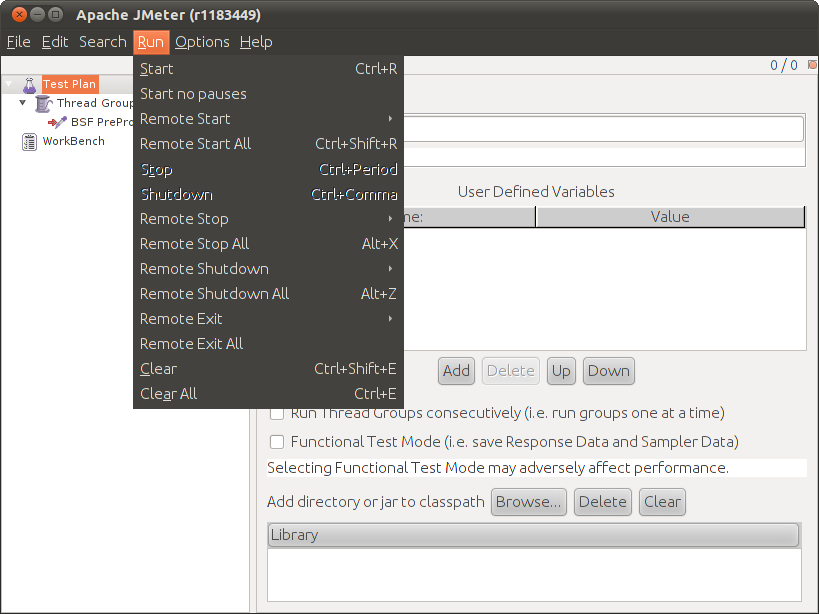Open the Options menu

tap(202, 42)
